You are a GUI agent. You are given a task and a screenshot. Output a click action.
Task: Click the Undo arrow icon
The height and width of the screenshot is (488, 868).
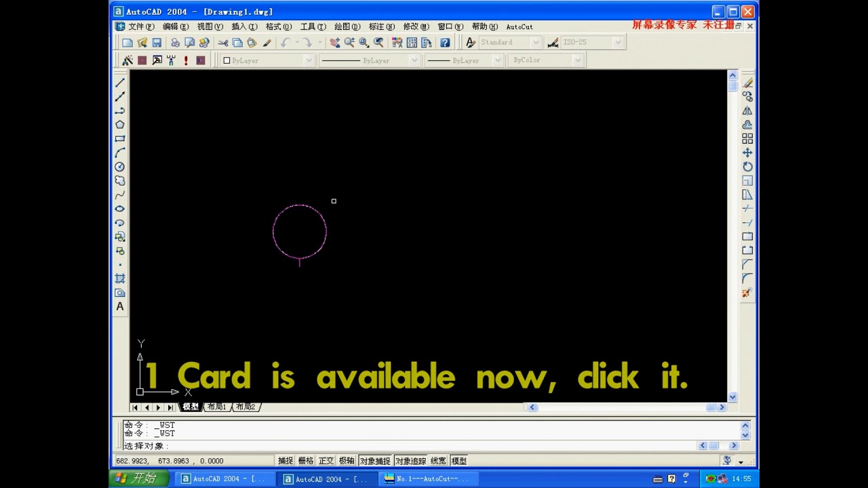pyautogui.click(x=285, y=43)
